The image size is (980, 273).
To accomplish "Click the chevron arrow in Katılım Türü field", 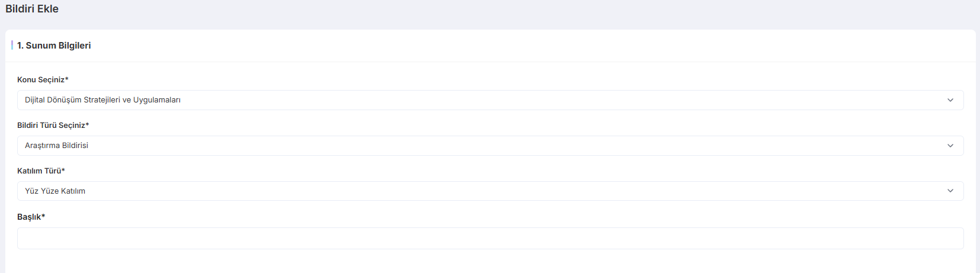I will (950, 191).
